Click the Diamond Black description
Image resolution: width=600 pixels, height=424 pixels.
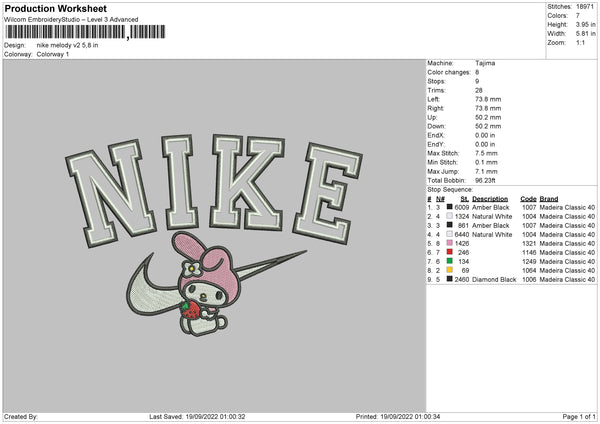pyautogui.click(x=494, y=280)
